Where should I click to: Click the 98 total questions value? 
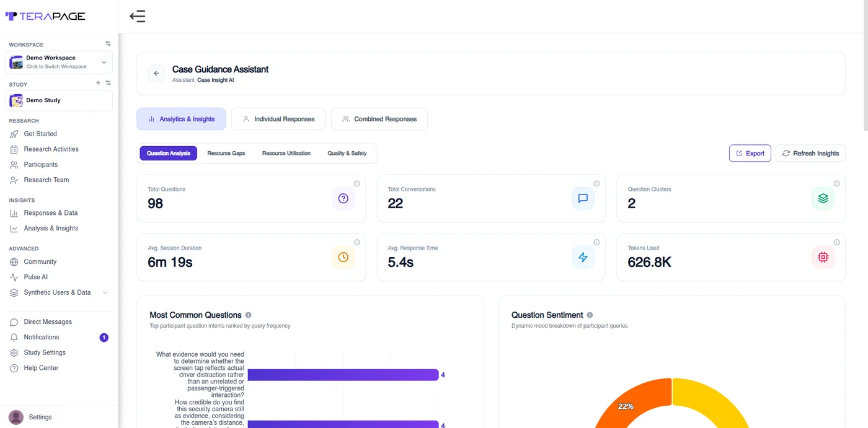pyautogui.click(x=155, y=204)
